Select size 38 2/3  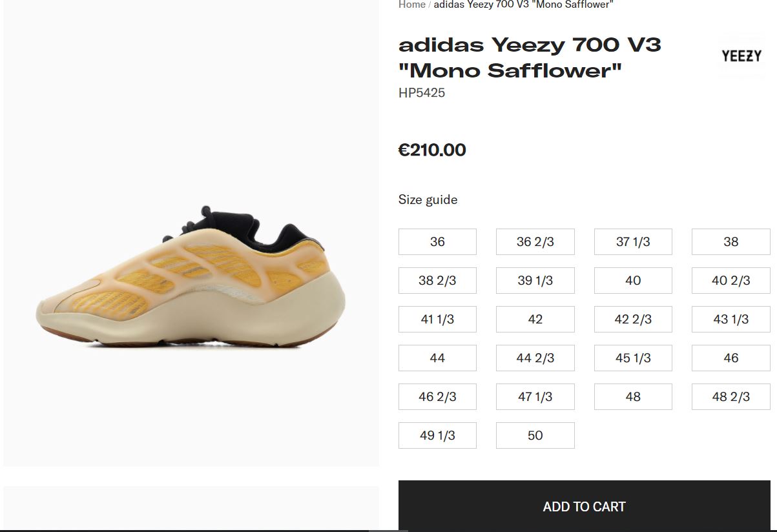pos(437,280)
